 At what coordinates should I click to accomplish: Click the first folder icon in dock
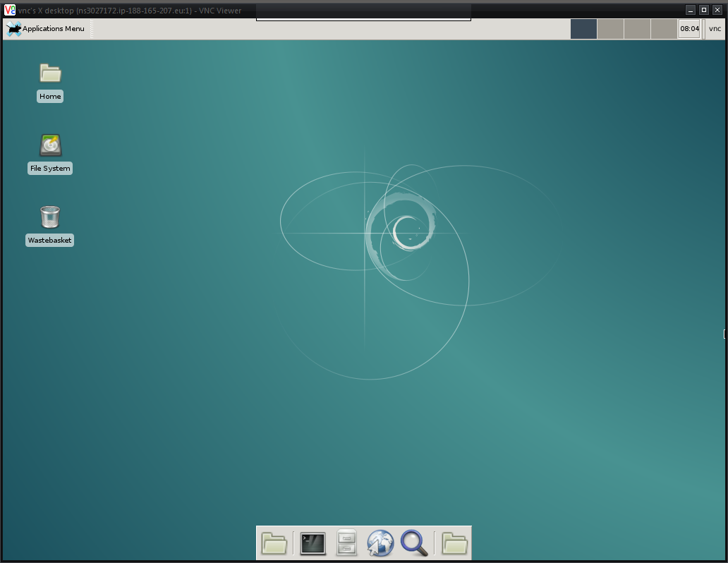pyautogui.click(x=274, y=543)
